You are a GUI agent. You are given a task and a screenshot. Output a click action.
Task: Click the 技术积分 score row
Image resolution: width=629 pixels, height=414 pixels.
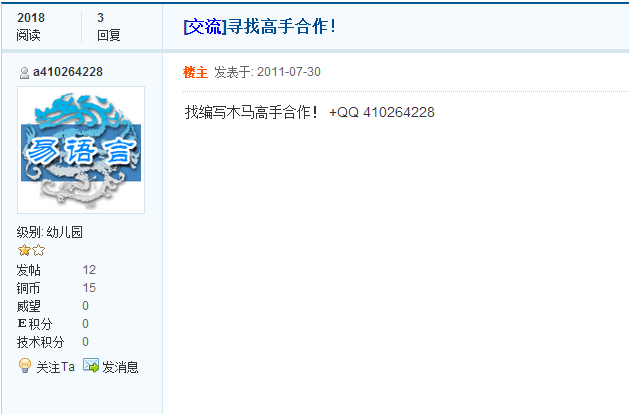coord(53,342)
